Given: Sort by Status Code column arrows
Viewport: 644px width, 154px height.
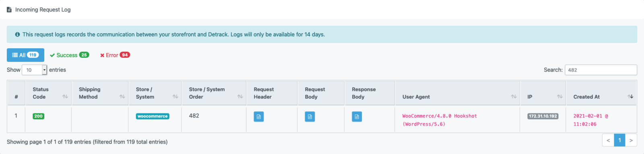Looking at the screenshot, I should [x=65, y=97].
